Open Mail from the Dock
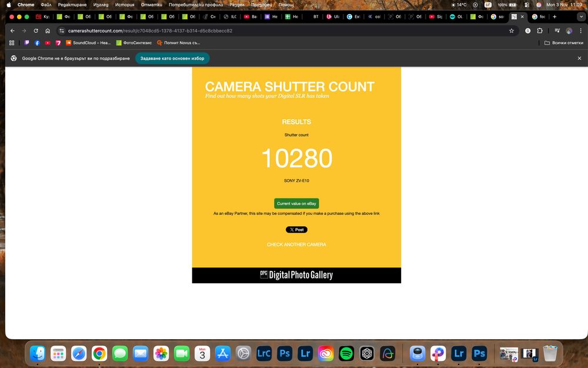This screenshot has width=588, height=368. point(141,353)
